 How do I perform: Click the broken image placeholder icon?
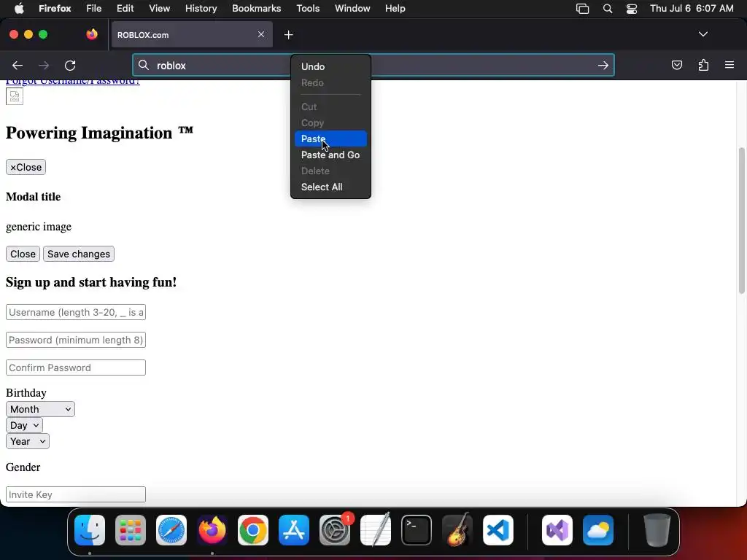click(x=15, y=96)
